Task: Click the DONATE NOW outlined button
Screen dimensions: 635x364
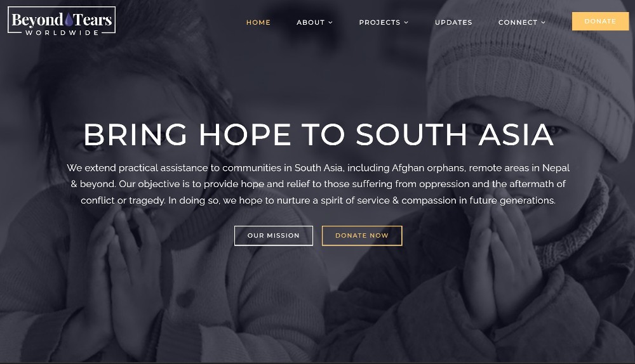Action: tap(362, 235)
